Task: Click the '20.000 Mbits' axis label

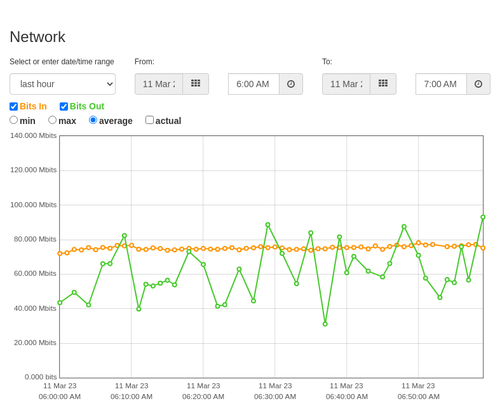Action: point(35,343)
